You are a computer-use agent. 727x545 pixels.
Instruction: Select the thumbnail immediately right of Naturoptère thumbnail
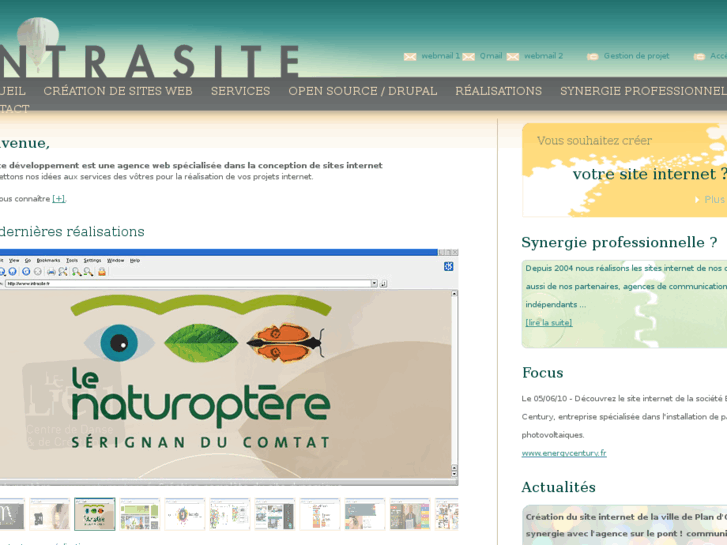140,514
